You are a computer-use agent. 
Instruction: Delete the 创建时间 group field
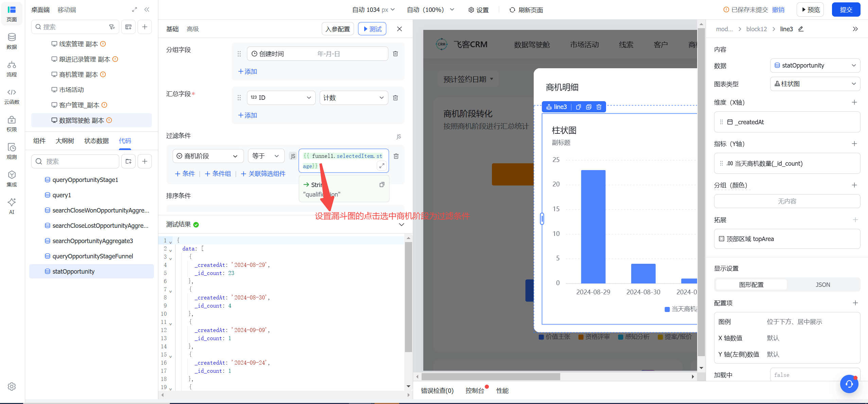[x=395, y=54]
